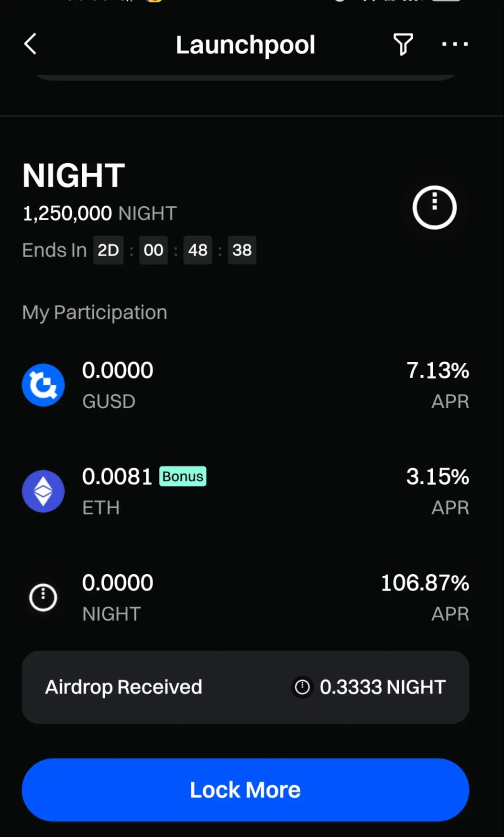Tap the 1,250,000 NIGHT total rewards text

point(99,213)
